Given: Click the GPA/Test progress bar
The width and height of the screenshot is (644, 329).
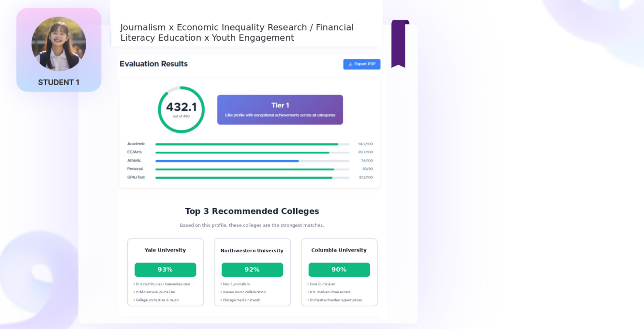Looking at the screenshot, I should coord(252,178).
